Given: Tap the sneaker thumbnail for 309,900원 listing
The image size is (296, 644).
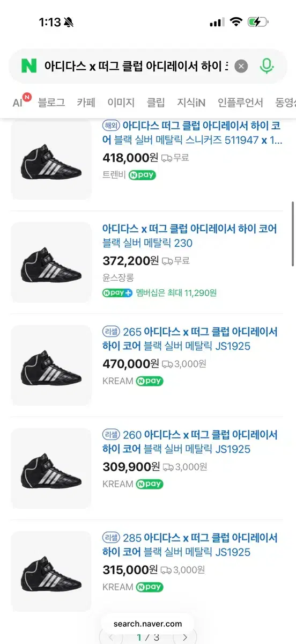Looking at the screenshot, I should pyautogui.click(x=51, y=468).
